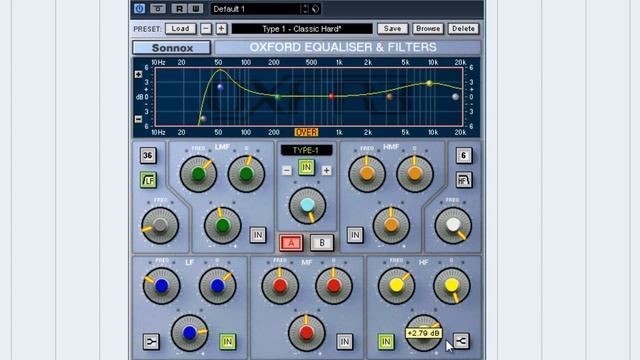Viewport: 640px width, 360px height.
Task: Click the preset up-down arrows next to Default 1
Action: tap(305, 9)
